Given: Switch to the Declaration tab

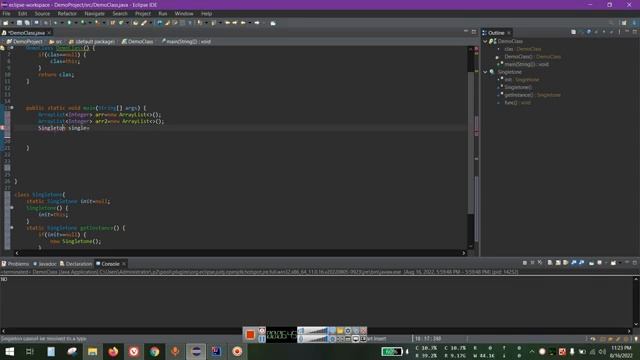Looking at the screenshot, I should pos(76,264).
